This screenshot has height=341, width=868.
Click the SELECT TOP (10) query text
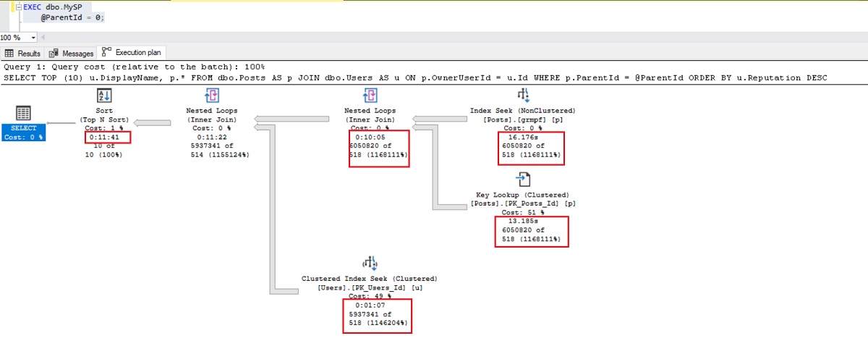click(414, 77)
